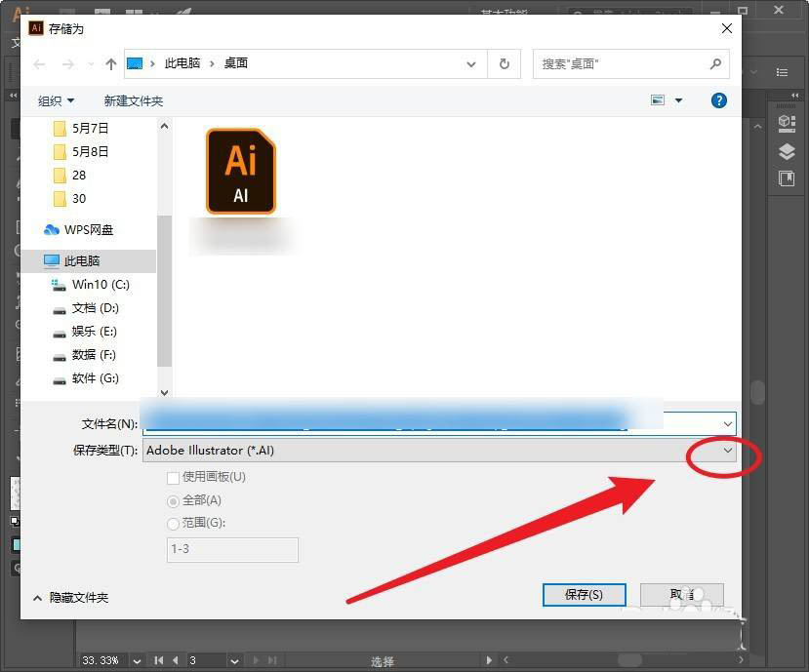
Task: Go to first artboard in Illustrator
Action: (x=158, y=660)
